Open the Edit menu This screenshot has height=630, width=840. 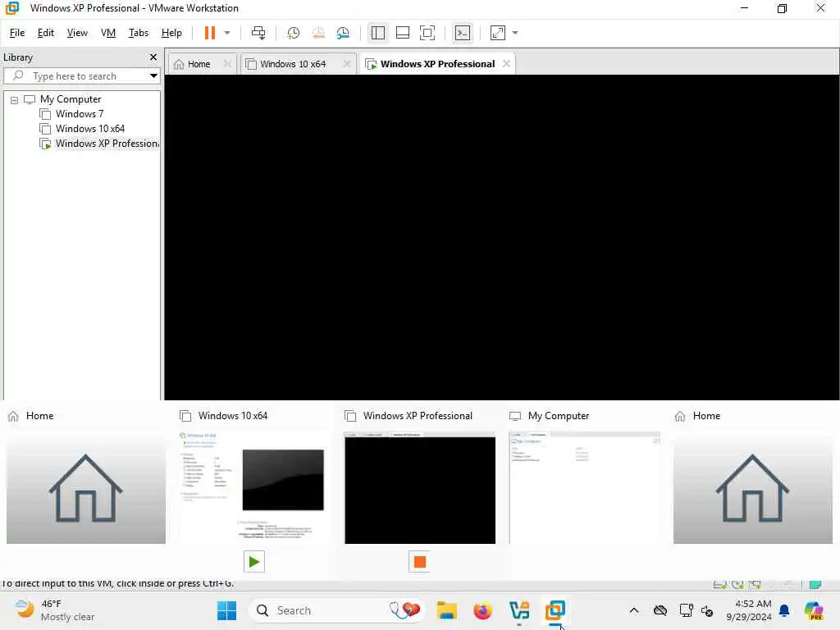tap(46, 33)
